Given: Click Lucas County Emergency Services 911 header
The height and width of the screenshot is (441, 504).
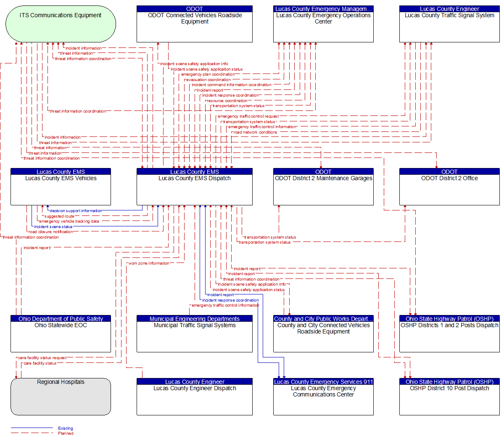Looking at the screenshot, I should [x=323, y=382].
